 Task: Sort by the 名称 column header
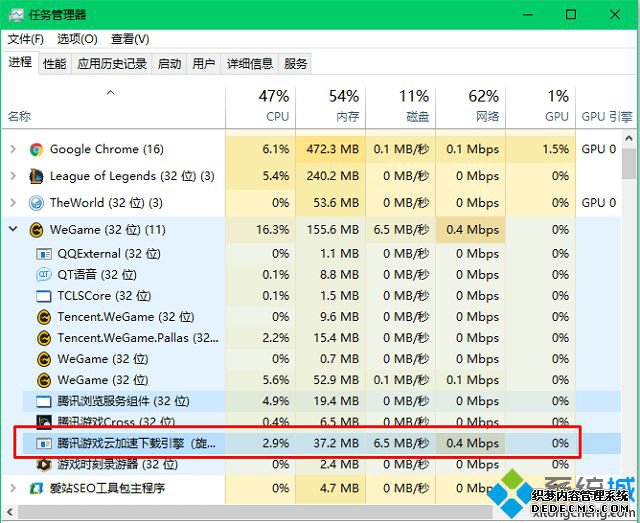[x=113, y=108]
